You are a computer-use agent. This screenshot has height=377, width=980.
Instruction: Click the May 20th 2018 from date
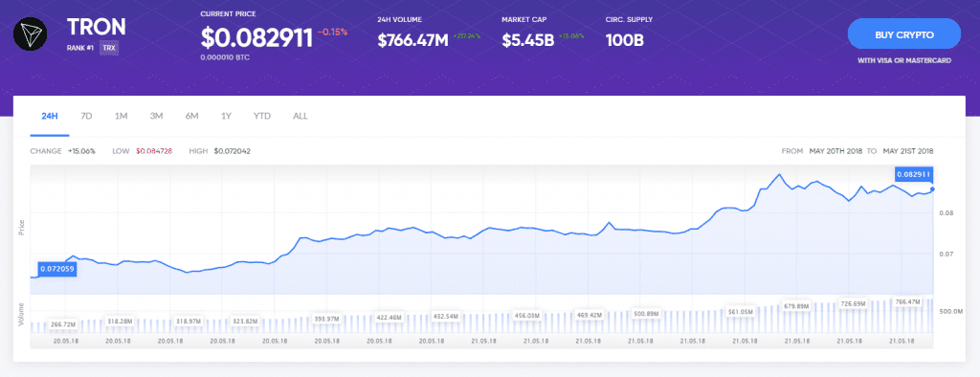click(835, 151)
